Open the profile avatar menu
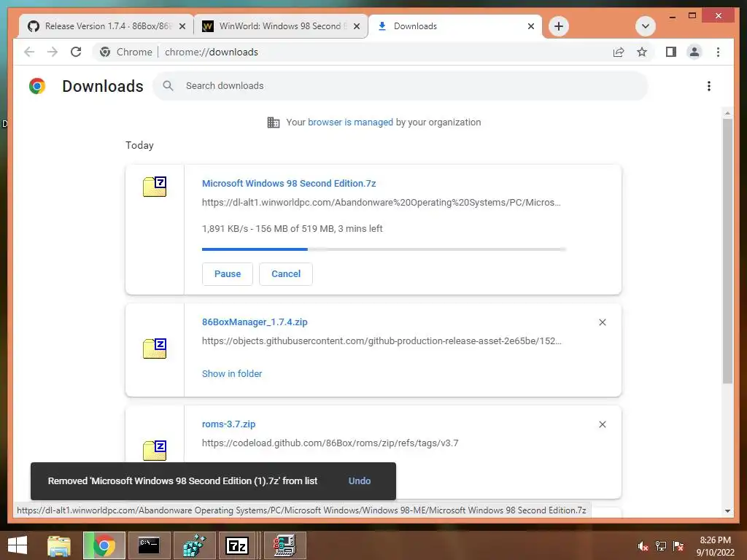Image resolution: width=747 pixels, height=560 pixels. click(694, 52)
